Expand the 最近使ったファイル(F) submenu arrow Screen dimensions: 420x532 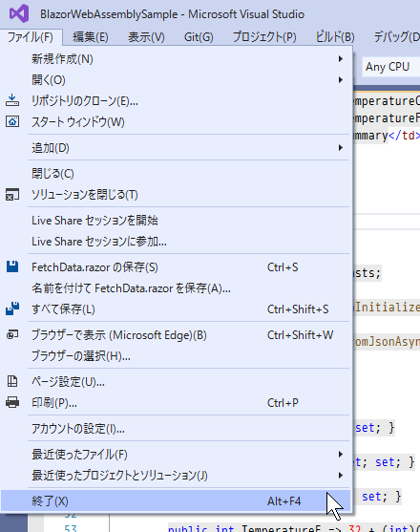(x=341, y=455)
